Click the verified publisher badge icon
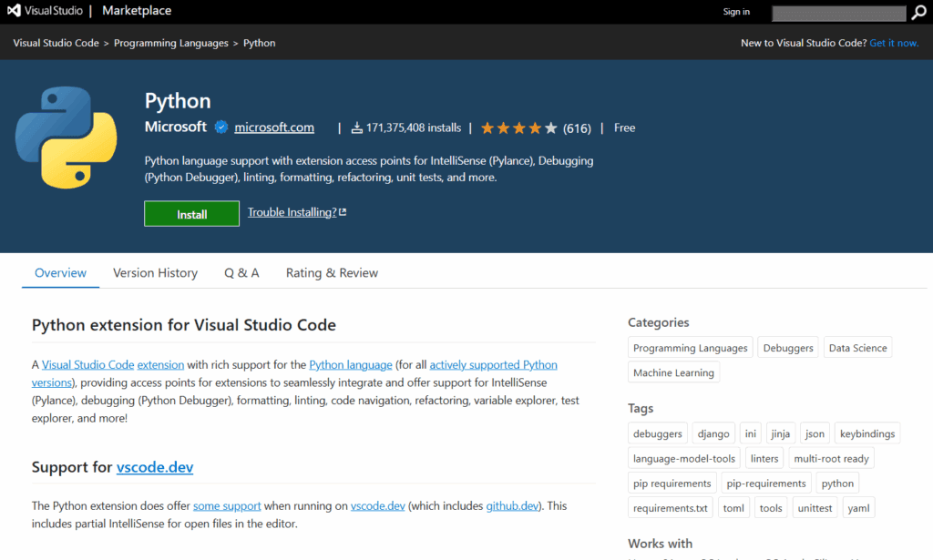The width and height of the screenshot is (933, 560). [x=220, y=127]
